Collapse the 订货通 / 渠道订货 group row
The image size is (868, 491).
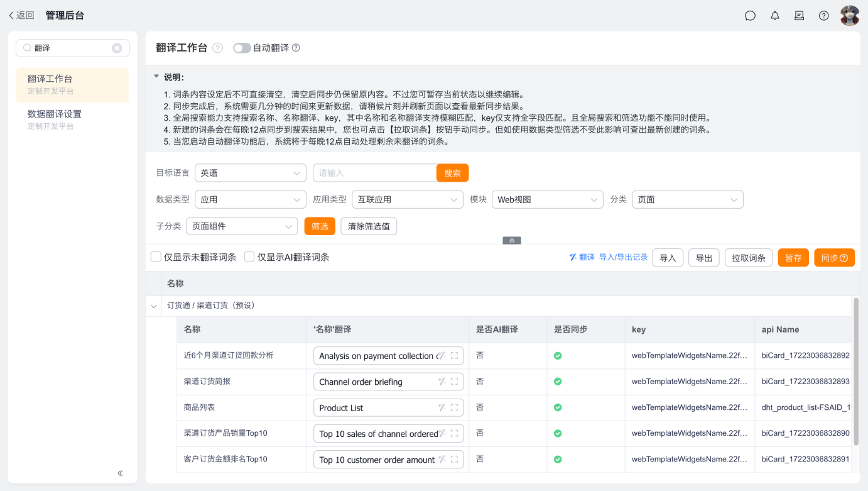(154, 306)
